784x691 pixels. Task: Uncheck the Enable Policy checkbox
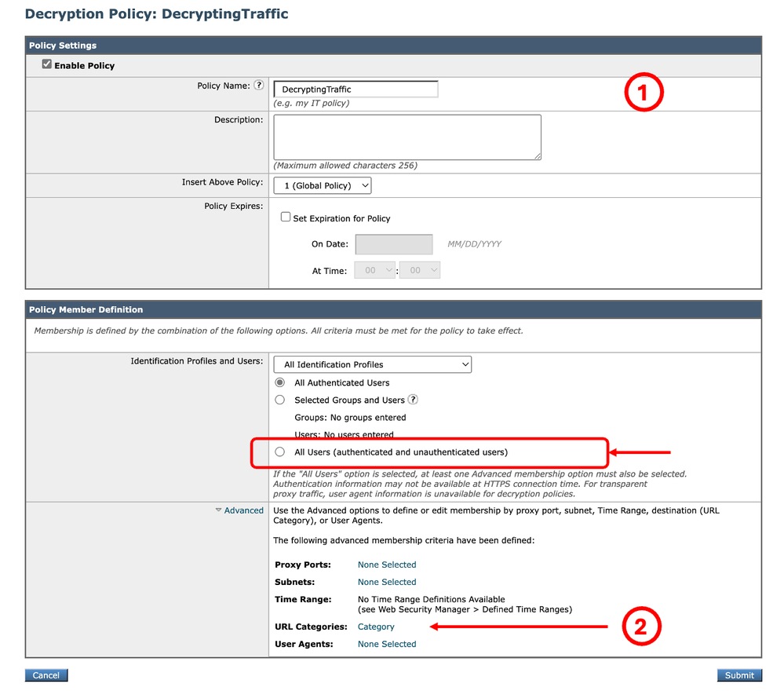click(x=47, y=66)
